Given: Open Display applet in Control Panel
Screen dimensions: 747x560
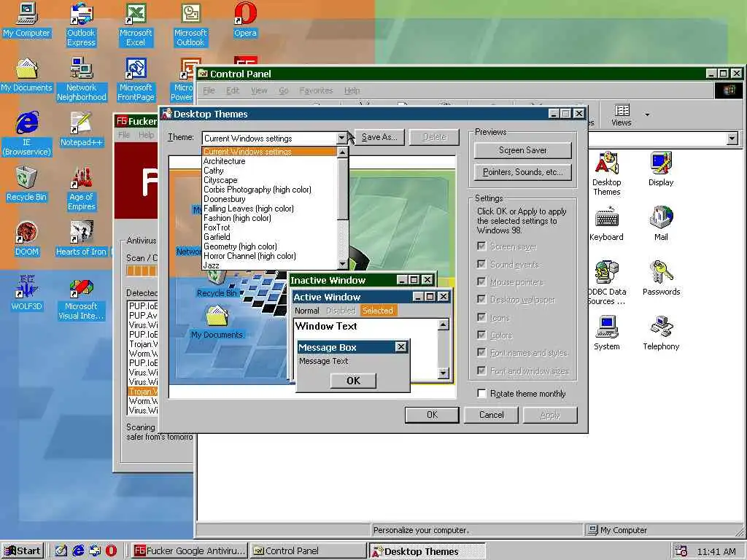Looking at the screenshot, I should click(x=661, y=169).
